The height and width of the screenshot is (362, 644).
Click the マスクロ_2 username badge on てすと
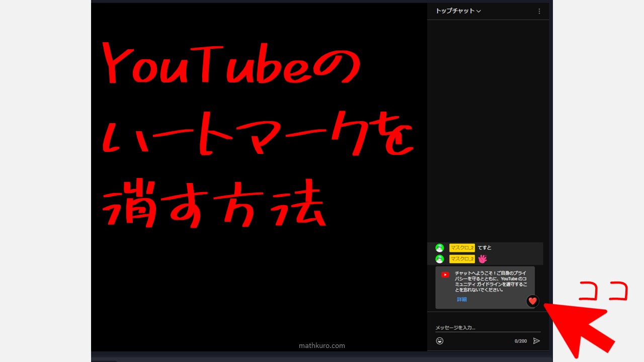coord(461,247)
